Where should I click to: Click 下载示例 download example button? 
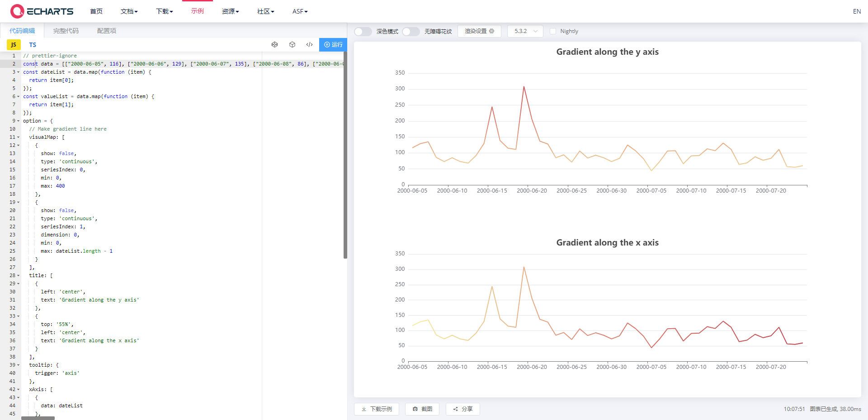point(376,409)
